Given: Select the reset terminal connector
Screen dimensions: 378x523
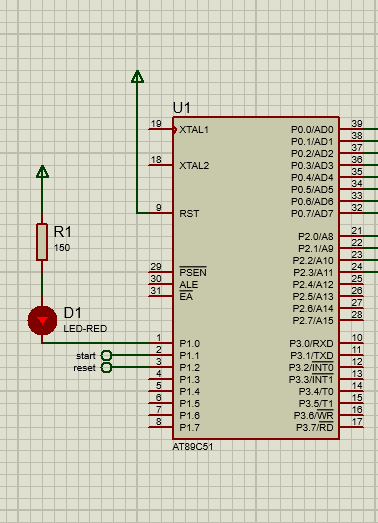Looking at the screenshot, I should pyautogui.click(x=106, y=368).
